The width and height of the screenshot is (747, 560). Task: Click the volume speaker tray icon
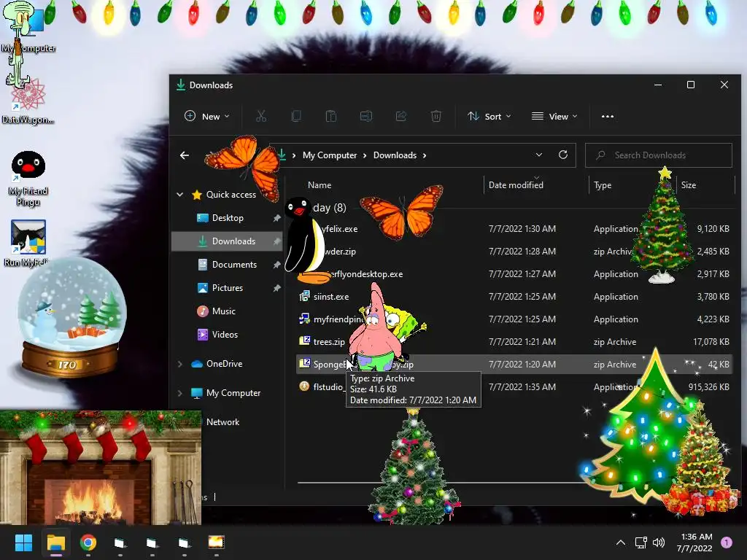pos(659,542)
